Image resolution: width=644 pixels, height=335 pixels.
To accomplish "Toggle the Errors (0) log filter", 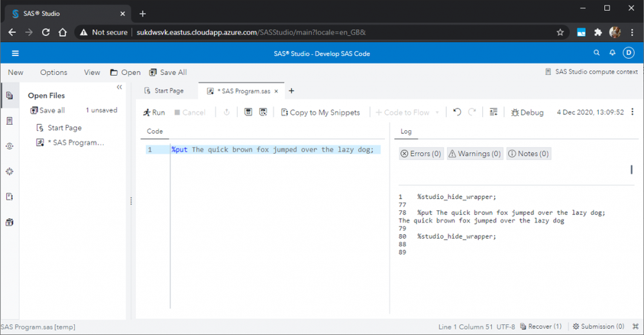I will tap(421, 154).
